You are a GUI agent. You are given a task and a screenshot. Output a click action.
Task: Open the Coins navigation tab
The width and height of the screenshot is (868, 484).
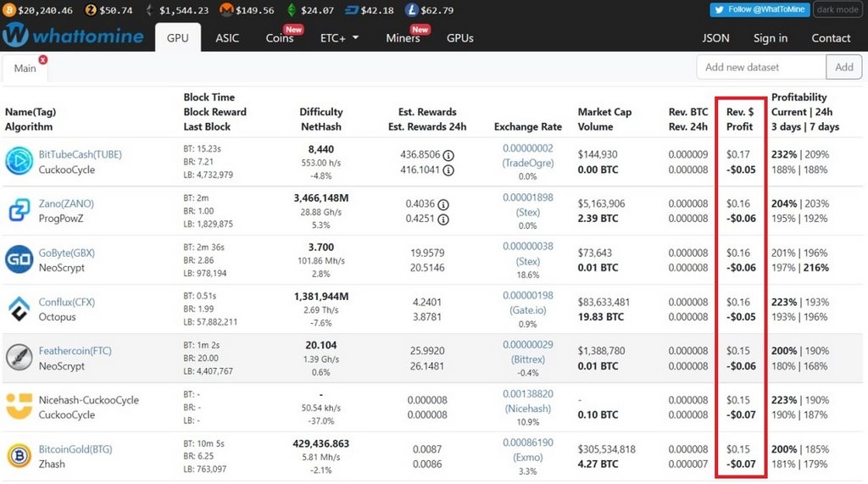tap(280, 38)
